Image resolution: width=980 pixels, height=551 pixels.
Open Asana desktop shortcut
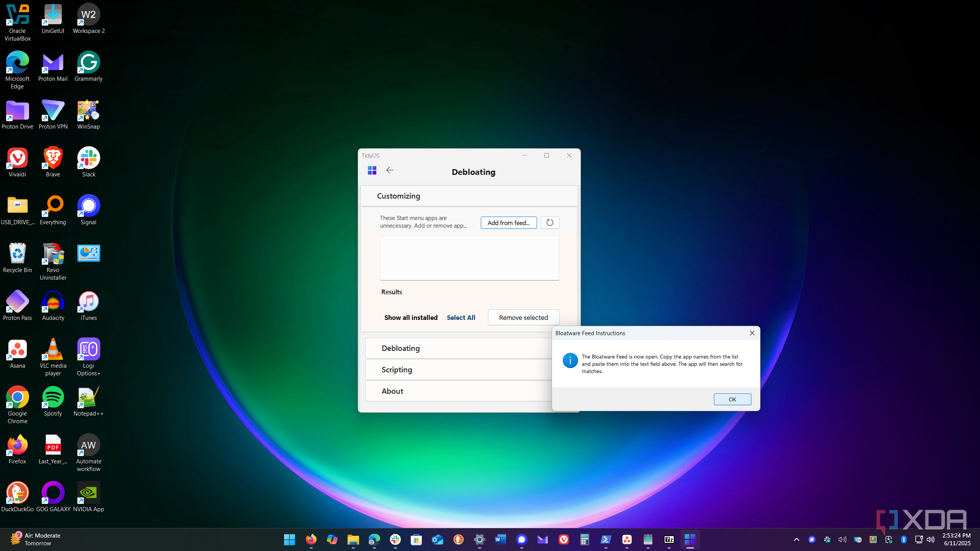[18, 354]
